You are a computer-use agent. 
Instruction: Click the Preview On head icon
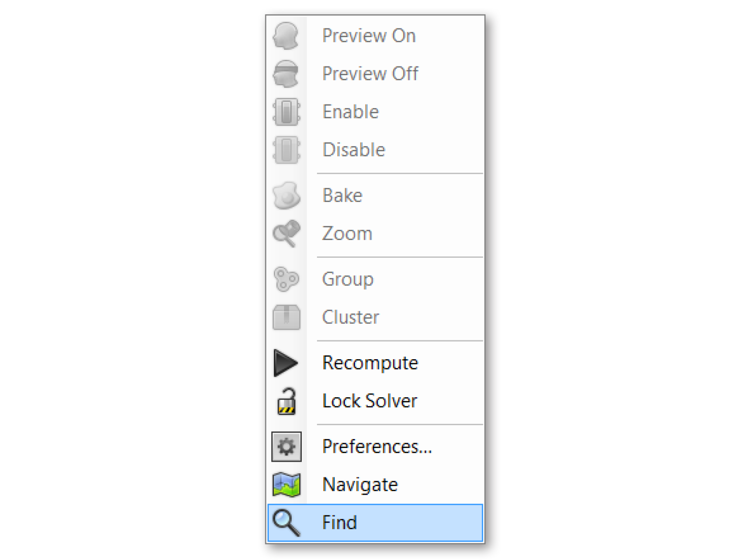[286, 36]
